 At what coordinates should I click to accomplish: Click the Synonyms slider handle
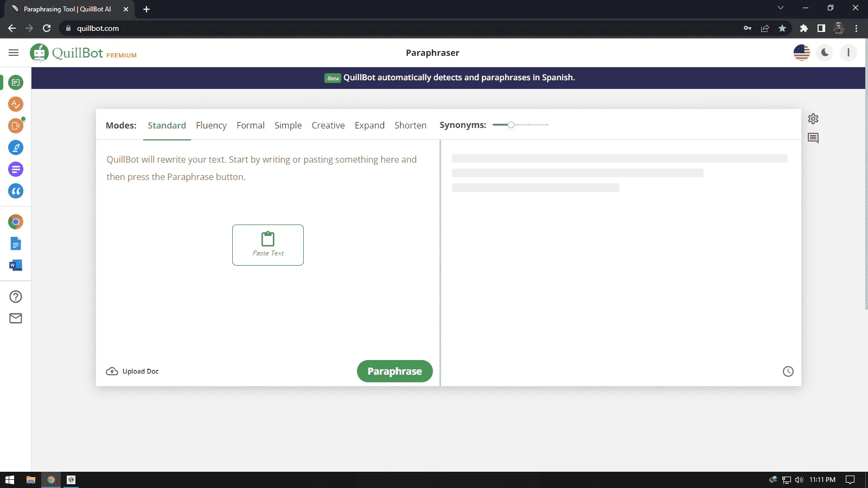click(511, 125)
